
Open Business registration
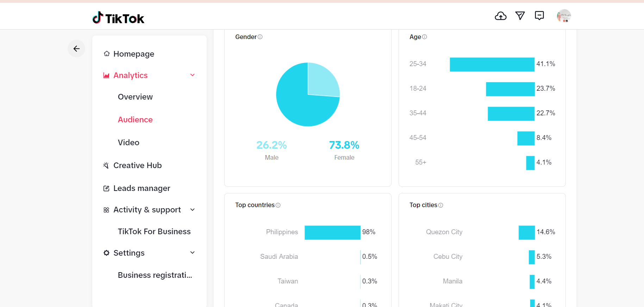tap(155, 275)
